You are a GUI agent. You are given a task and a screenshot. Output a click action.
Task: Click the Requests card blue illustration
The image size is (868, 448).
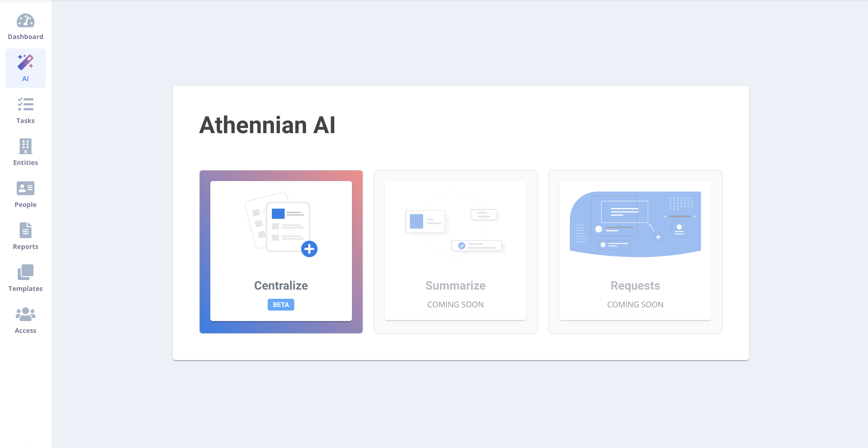pos(635,224)
